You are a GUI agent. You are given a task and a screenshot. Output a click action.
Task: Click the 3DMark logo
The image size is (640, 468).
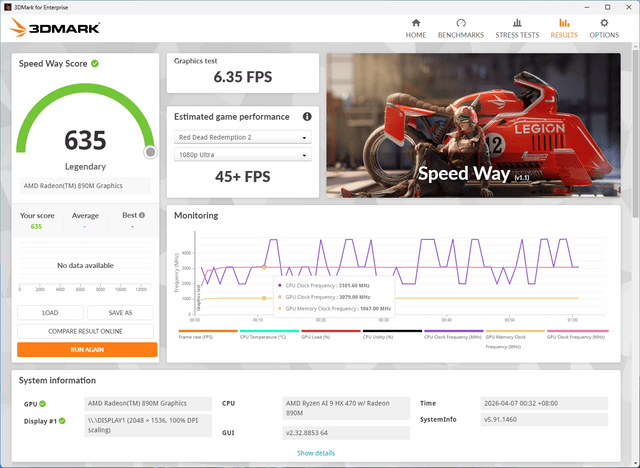[x=54, y=28]
